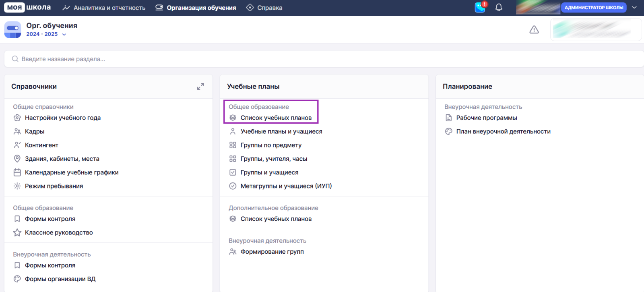Click the palette icon for План внеурочной деятельности
This screenshot has height=292, width=644.
coord(449,132)
